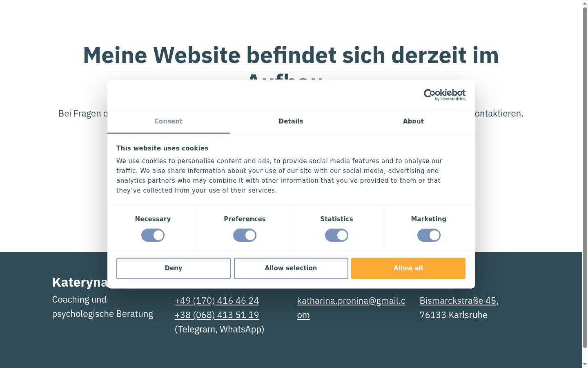
Task: Click the "This website uses cookies" heading
Action: (162, 148)
